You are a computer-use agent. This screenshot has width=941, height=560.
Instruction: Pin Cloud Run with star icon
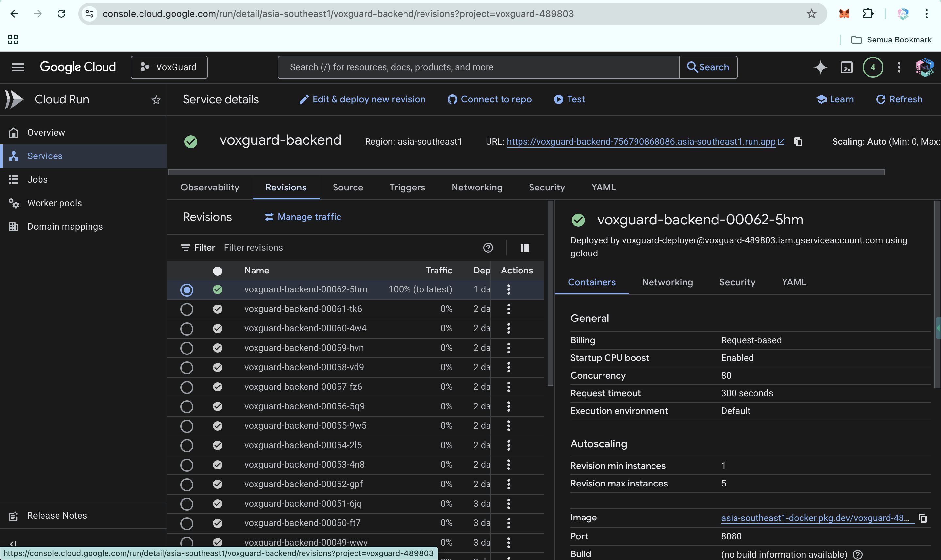[x=156, y=100]
